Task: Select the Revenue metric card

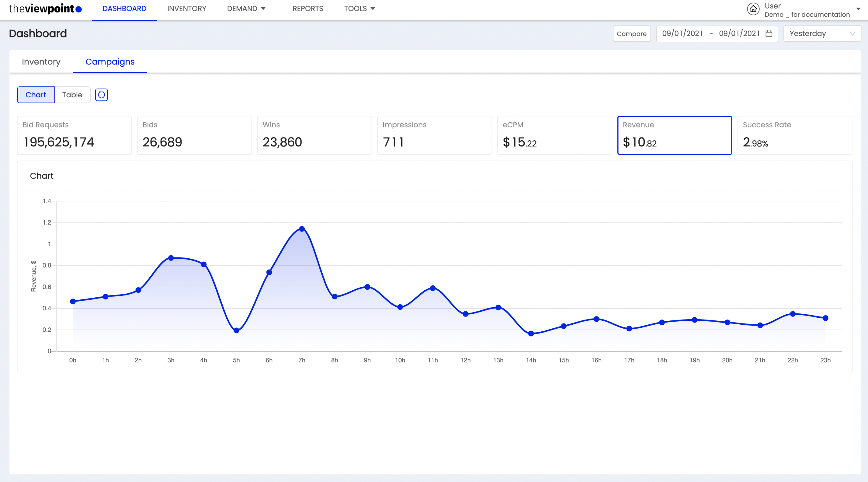Action: coord(675,135)
